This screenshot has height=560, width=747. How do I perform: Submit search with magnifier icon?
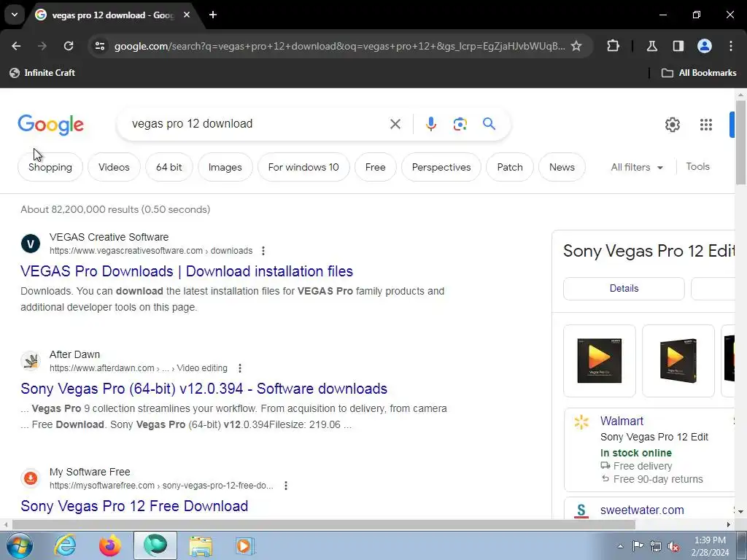[x=489, y=124]
